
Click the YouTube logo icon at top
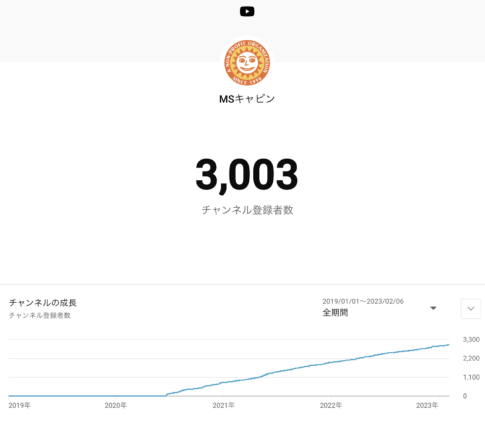click(247, 12)
